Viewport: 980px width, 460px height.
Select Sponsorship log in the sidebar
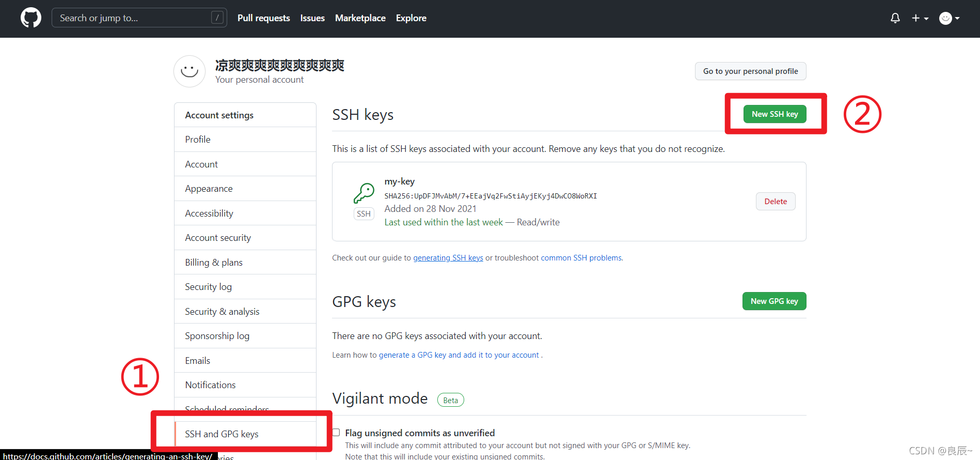coord(245,336)
